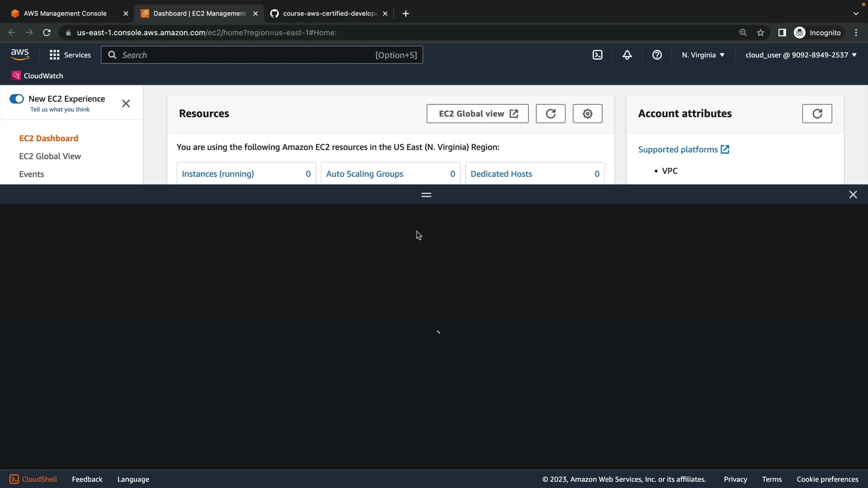The width and height of the screenshot is (868, 488).
Task: Click the CloudWatch shortcut in favorites bar
Action: pyautogui.click(x=38, y=76)
